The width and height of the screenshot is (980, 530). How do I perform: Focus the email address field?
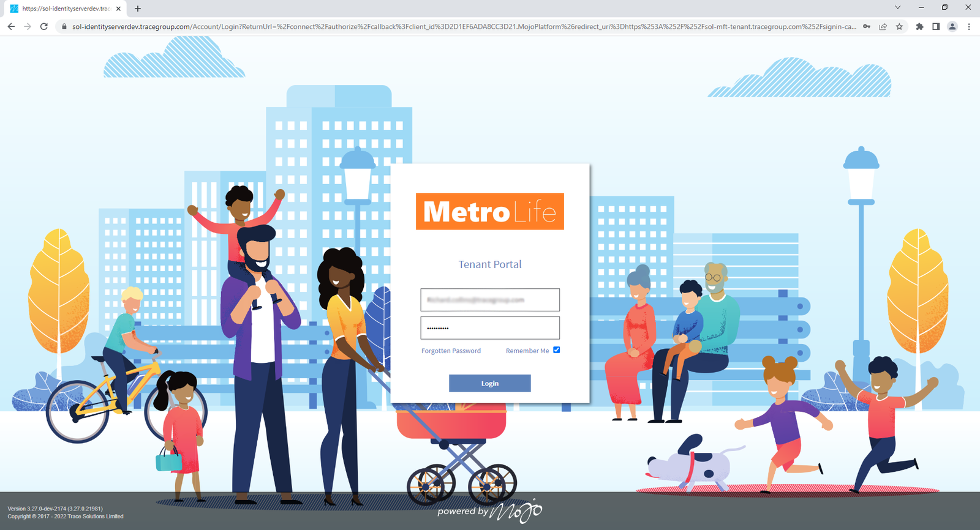[x=489, y=300]
